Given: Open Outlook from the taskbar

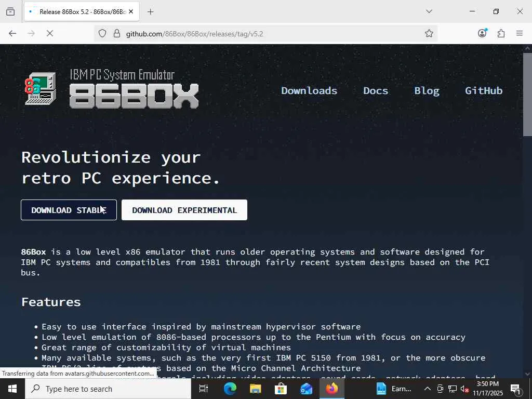Looking at the screenshot, I should pyautogui.click(x=306, y=389).
